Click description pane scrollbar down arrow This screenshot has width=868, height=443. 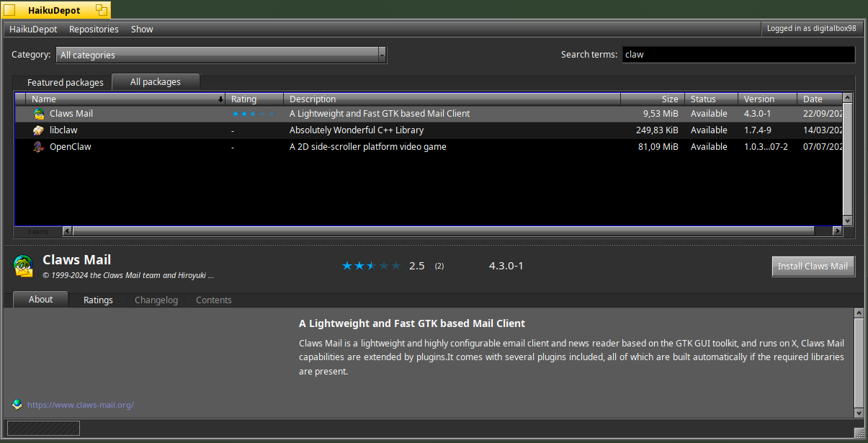[x=859, y=413]
